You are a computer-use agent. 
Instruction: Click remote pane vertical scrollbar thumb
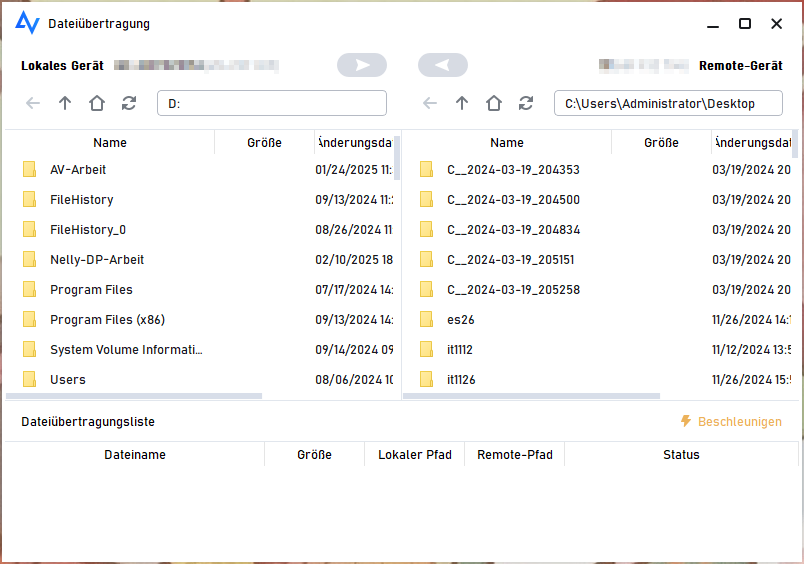point(795,144)
